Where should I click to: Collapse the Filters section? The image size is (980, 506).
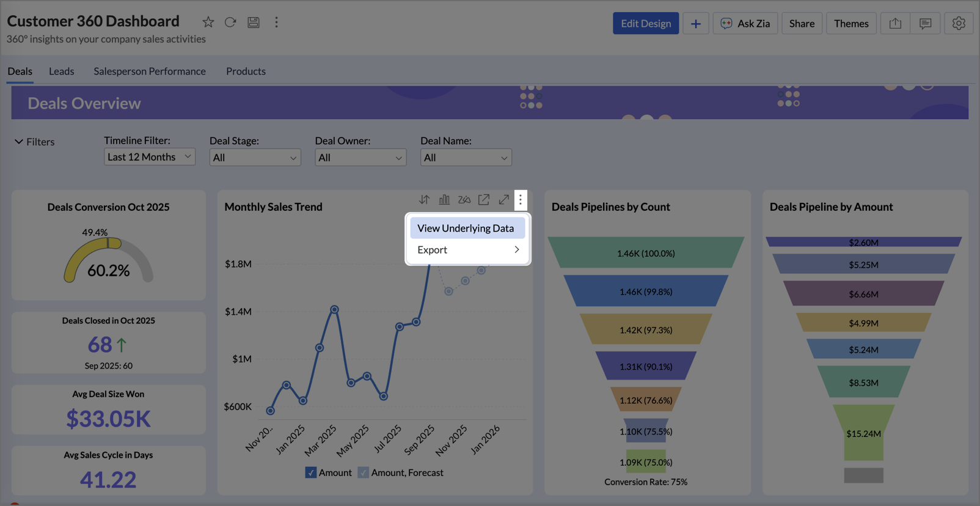coord(19,142)
